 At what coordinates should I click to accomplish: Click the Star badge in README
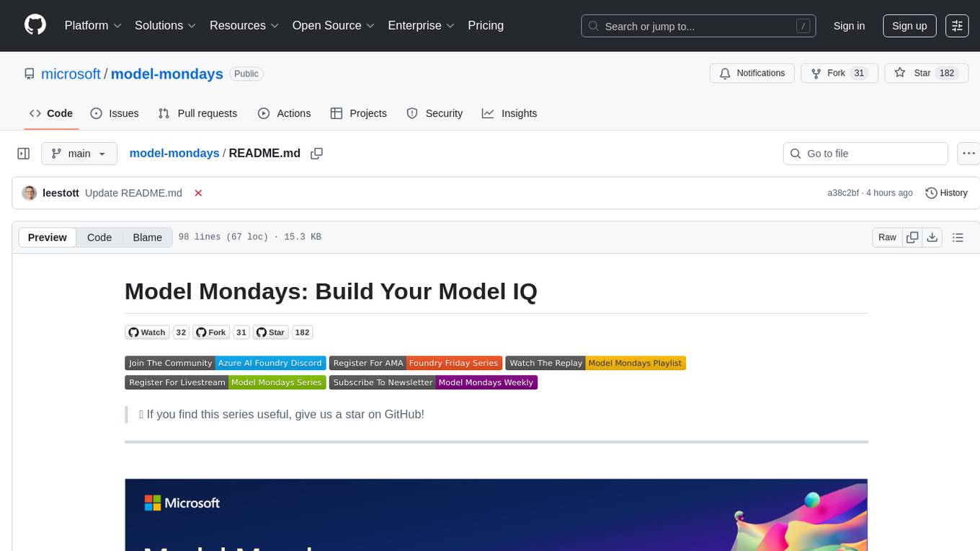click(x=270, y=332)
